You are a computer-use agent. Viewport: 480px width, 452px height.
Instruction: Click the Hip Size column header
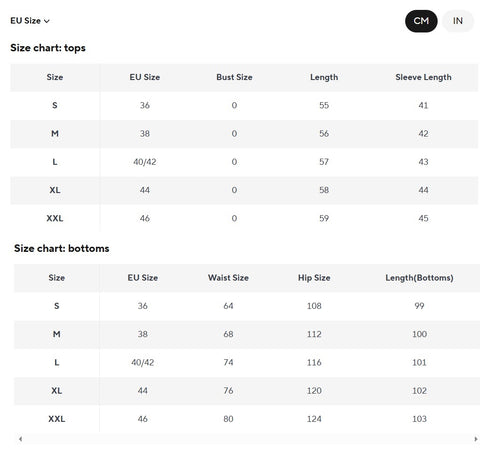314,278
